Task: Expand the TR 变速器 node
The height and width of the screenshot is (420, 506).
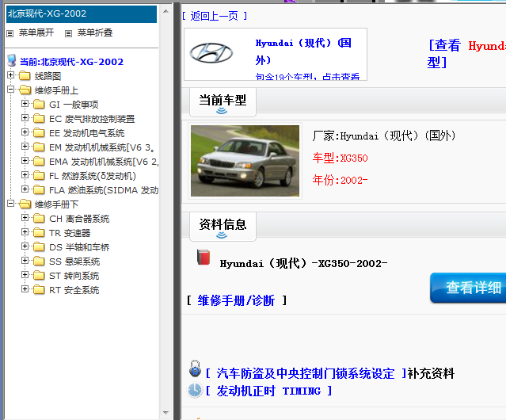Action: coord(25,231)
